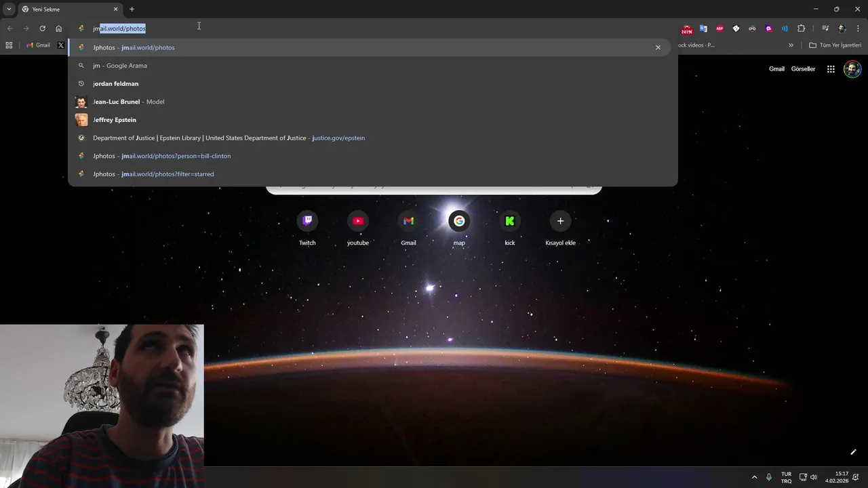
Task: Open the apps grid in bookmarks bar
Action: 9,45
